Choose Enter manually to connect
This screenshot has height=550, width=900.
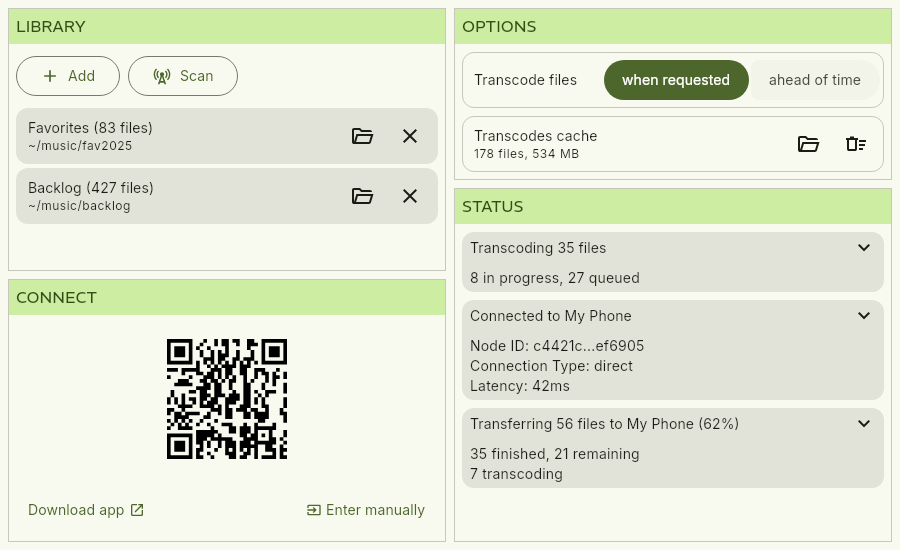pos(375,510)
